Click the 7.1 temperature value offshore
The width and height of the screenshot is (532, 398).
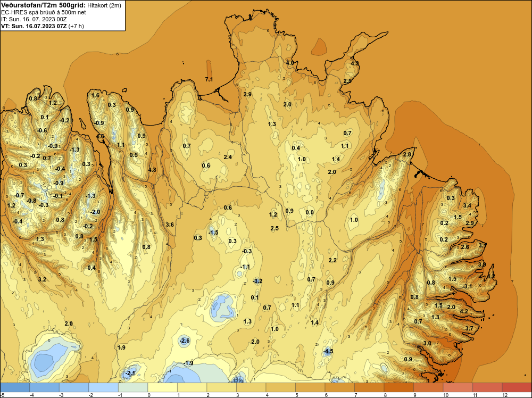tap(209, 79)
